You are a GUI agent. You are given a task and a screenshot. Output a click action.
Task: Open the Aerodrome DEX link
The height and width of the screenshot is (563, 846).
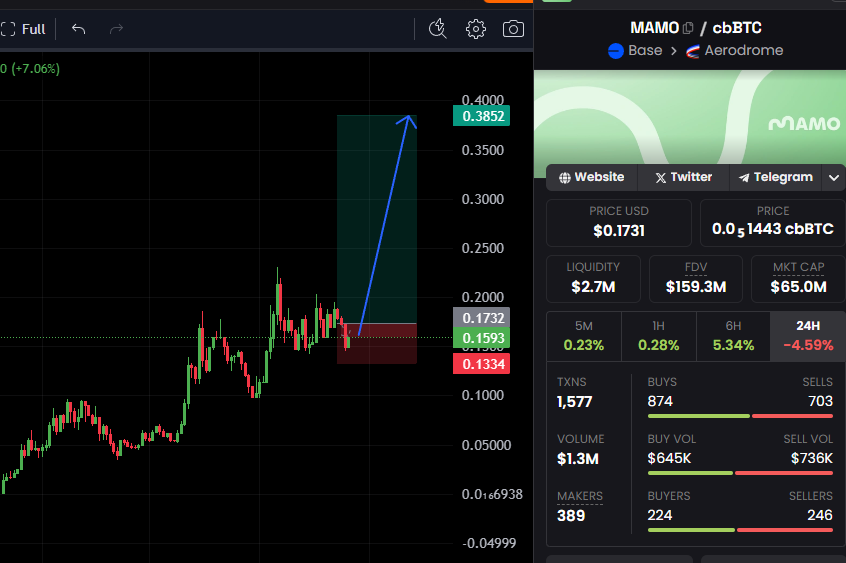pyautogui.click(x=734, y=51)
